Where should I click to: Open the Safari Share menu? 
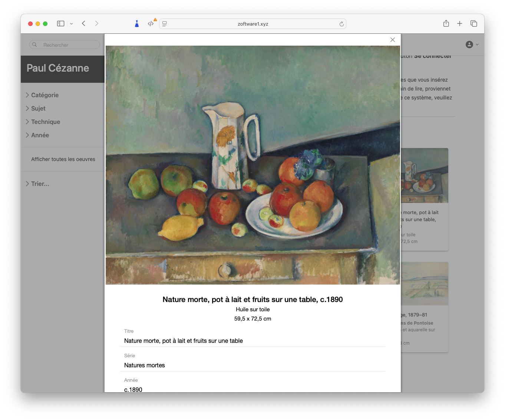tap(446, 23)
